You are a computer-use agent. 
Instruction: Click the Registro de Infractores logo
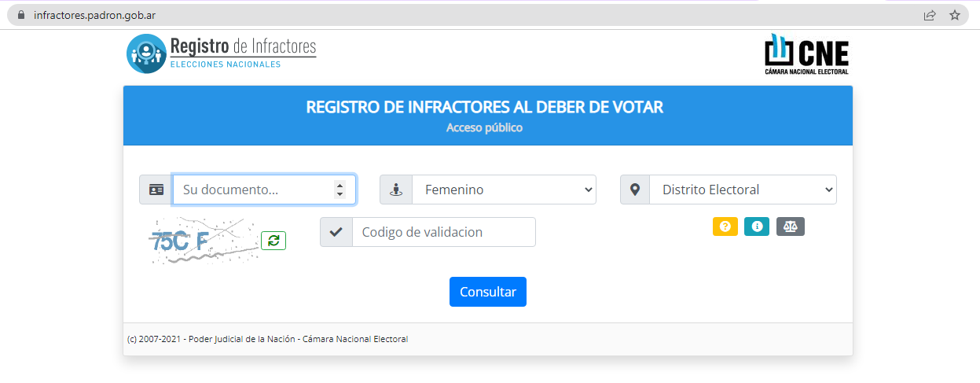[222, 53]
